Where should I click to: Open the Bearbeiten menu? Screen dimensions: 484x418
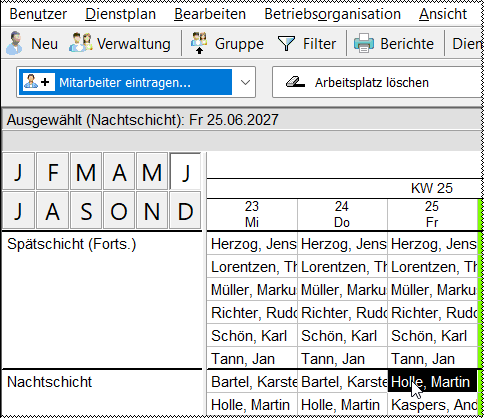click(x=210, y=14)
